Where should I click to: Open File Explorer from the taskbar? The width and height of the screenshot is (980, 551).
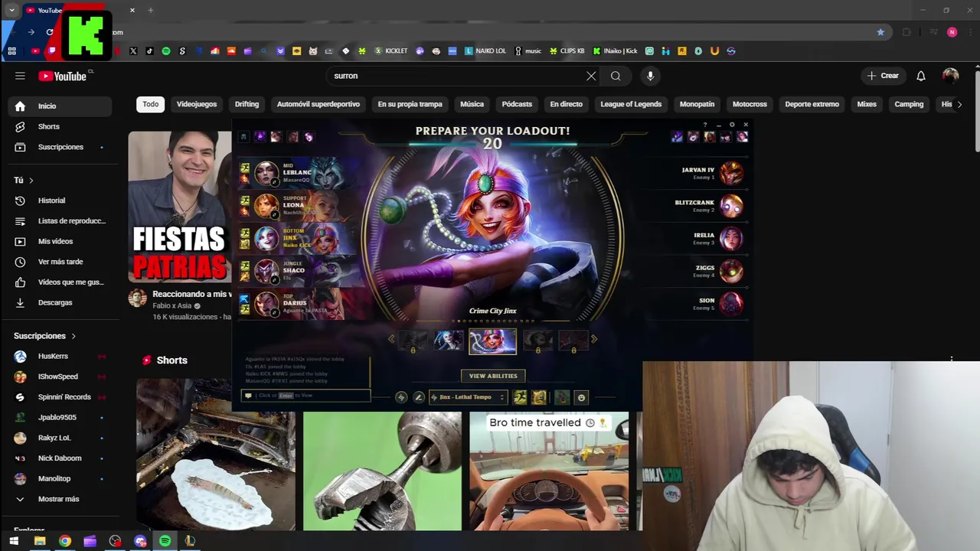pos(40,541)
